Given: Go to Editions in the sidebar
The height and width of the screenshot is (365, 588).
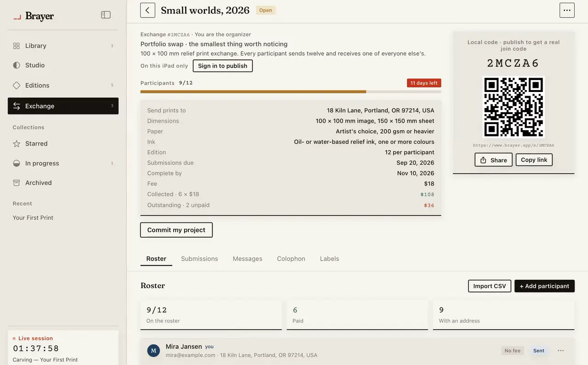Looking at the screenshot, I should [63, 85].
